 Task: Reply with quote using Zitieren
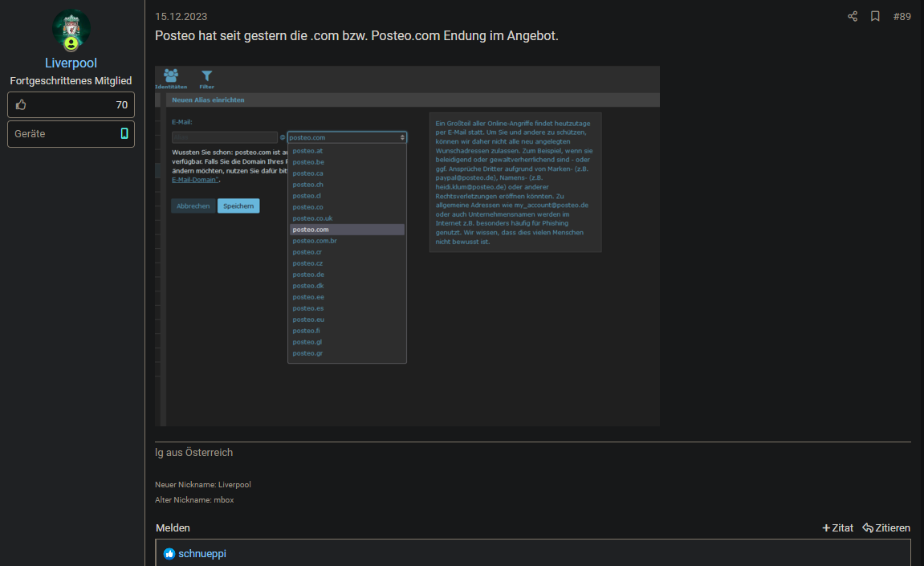point(886,527)
